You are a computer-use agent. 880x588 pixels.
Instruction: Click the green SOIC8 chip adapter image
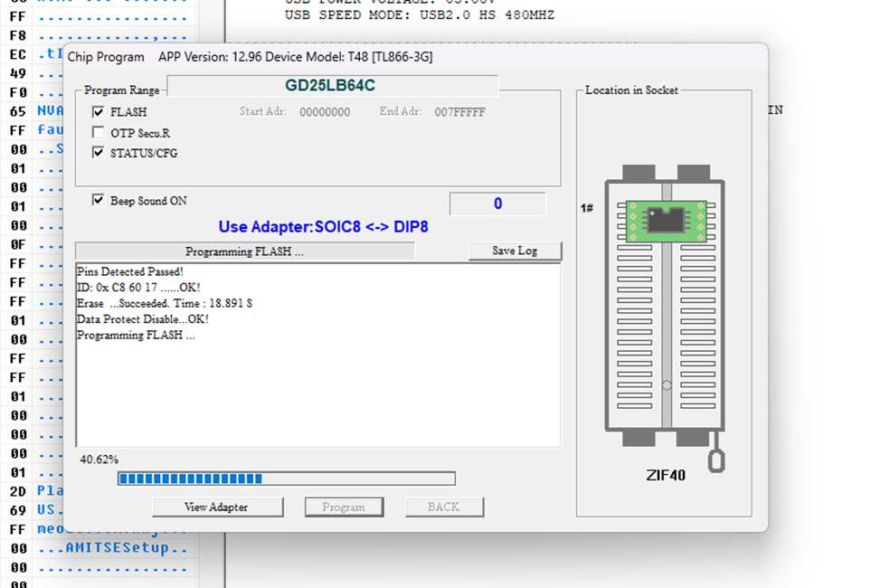point(665,222)
